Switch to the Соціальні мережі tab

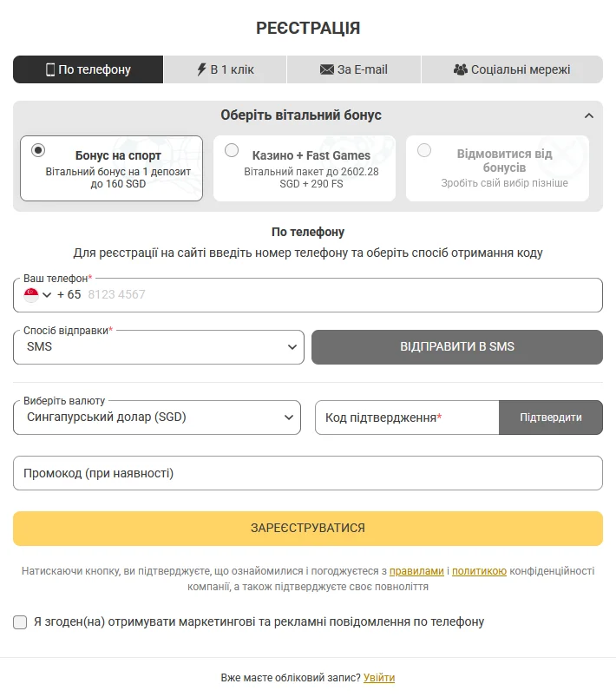tap(512, 69)
